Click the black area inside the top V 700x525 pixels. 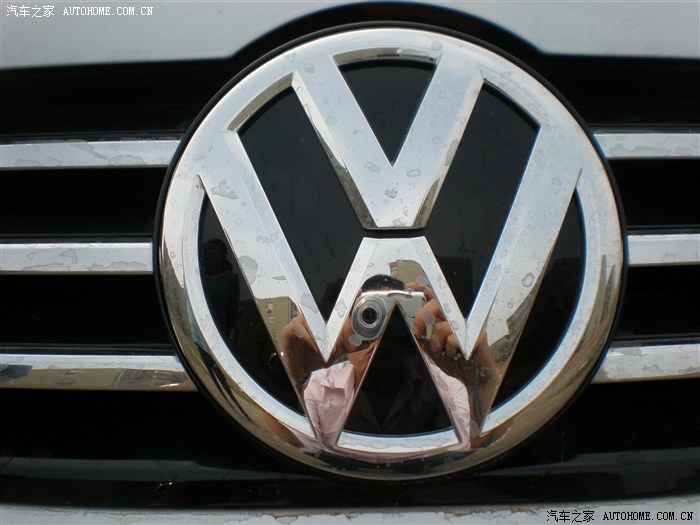tap(390, 100)
